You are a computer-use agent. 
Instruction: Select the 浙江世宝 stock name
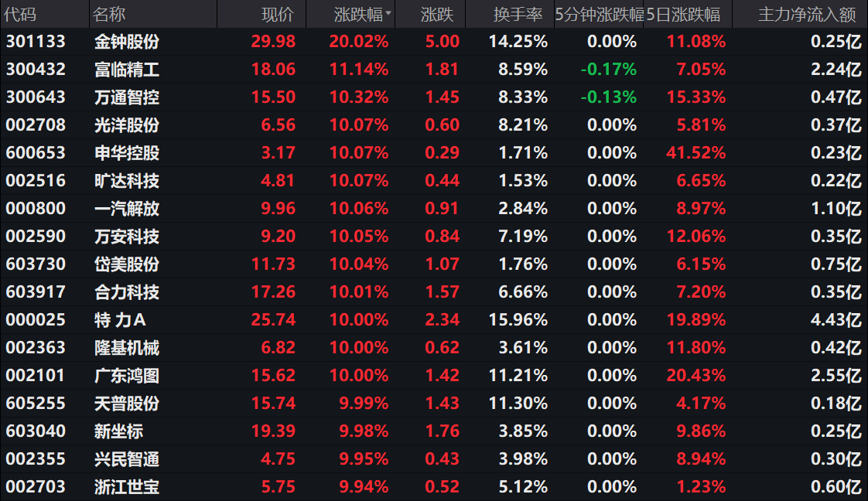pos(127,486)
